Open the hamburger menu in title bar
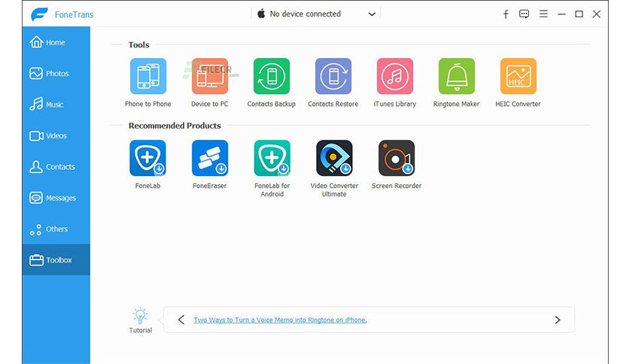 tap(543, 14)
